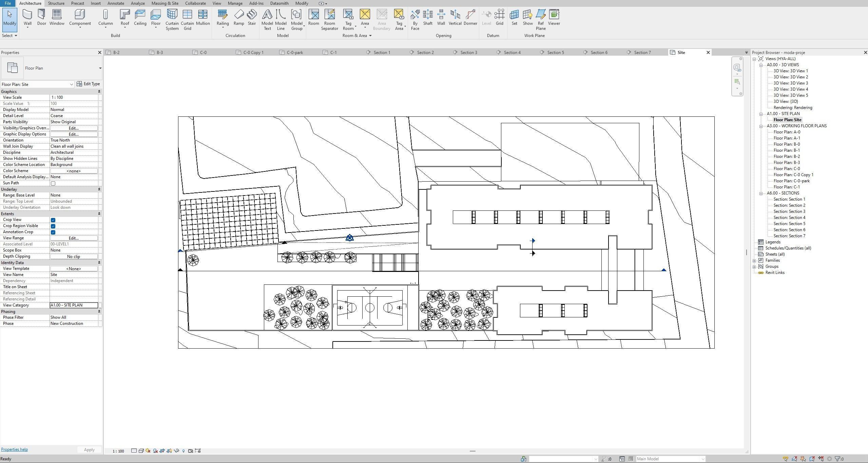The image size is (868, 463).
Task: Expand Families in the Project Browser
Action: [754, 260]
